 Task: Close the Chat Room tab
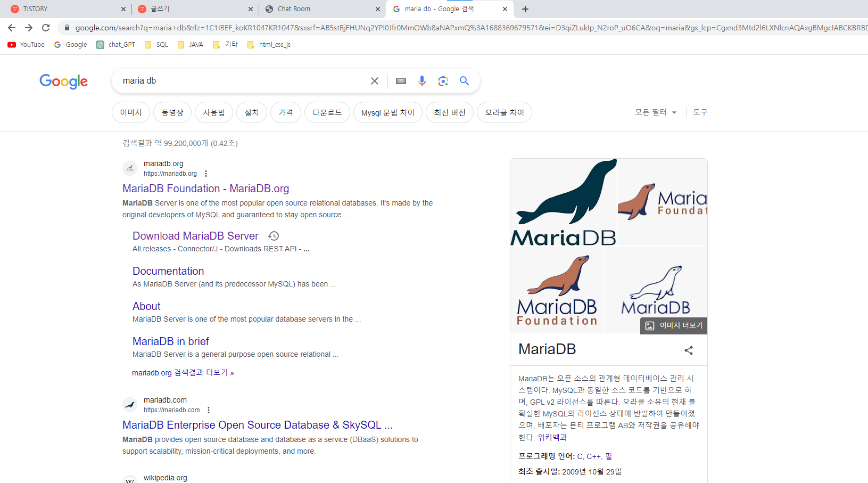click(x=378, y=9)
